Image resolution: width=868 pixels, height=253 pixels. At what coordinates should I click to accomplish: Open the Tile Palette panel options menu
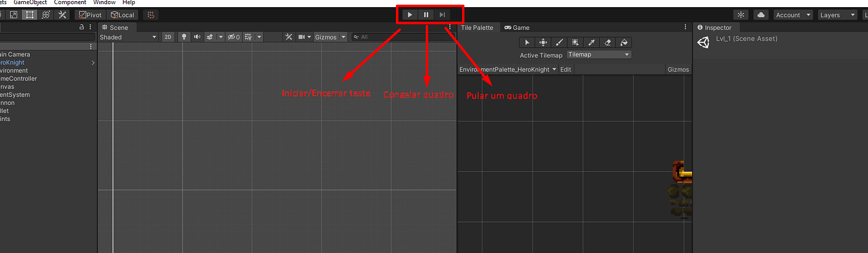[686, 27]
